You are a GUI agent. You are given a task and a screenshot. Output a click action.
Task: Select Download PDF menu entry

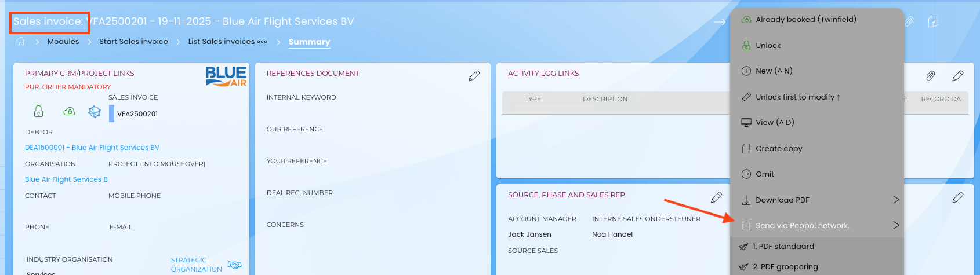tap(782, 200)
